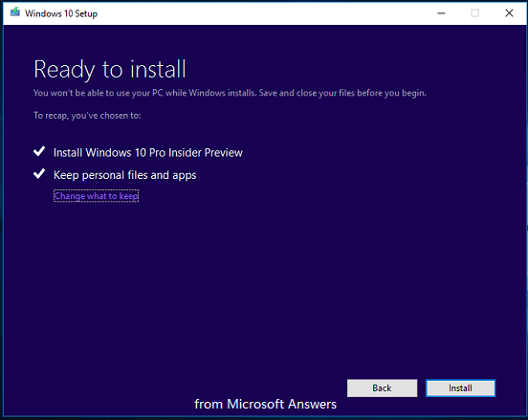
Task: Minimize the Windows 10 Setup window
Action: [x=441, y=13]
